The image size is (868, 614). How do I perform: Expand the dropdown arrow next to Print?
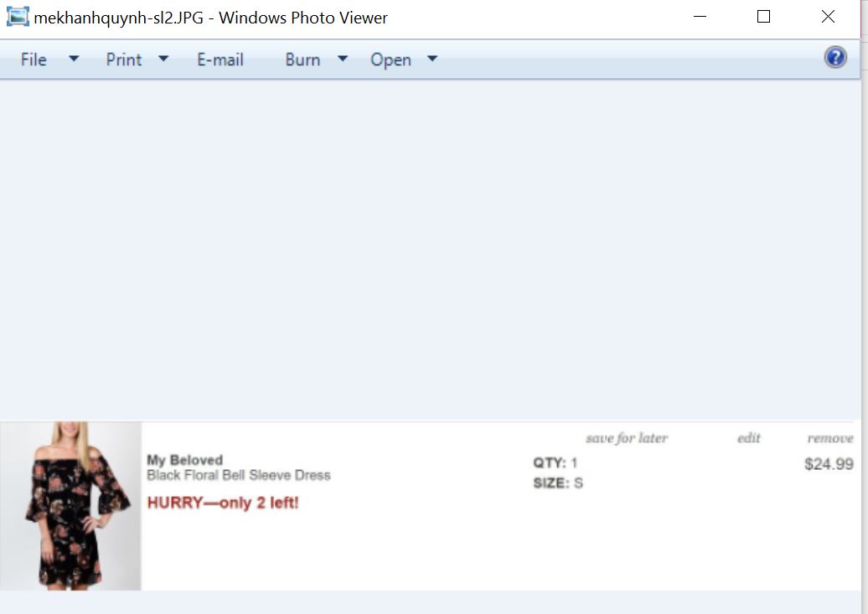[x=163, y=59]
